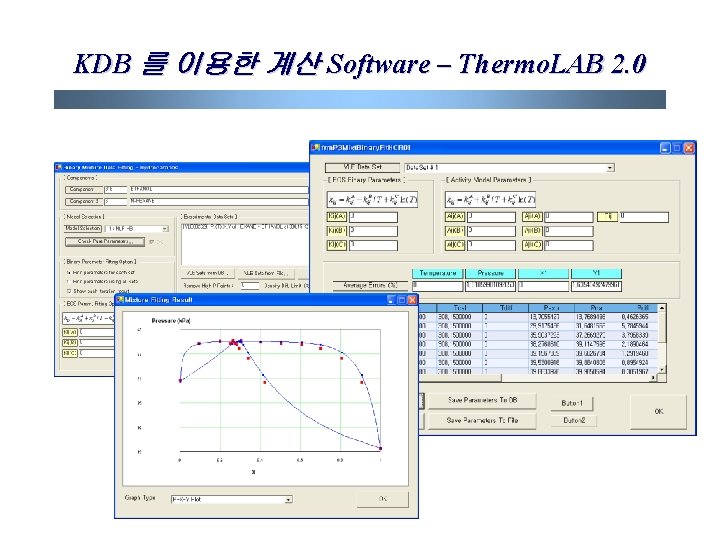Select first Binary Parameter Fitting Option radio
720x540 pixels.
click(x=69, y=272)
